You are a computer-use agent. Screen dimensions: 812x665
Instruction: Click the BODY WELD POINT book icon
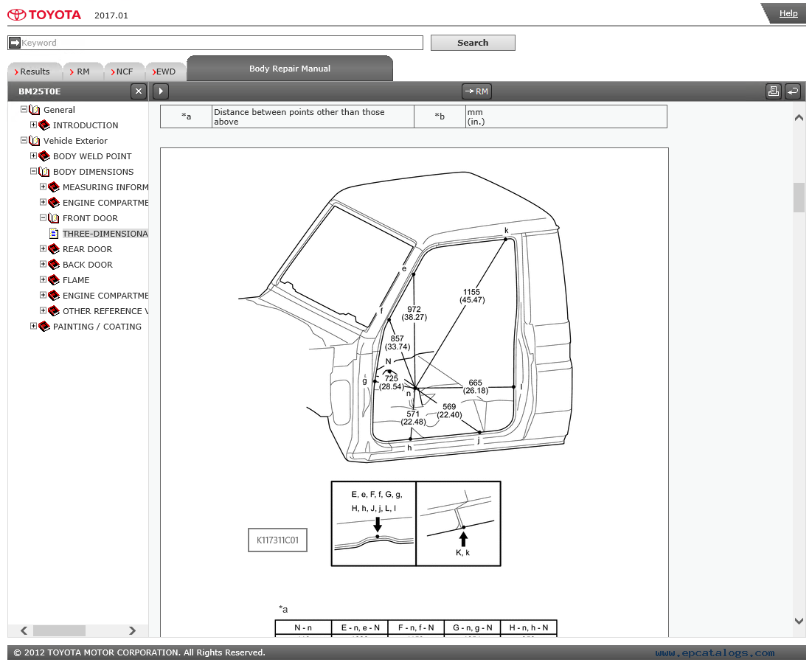[44, 156]
